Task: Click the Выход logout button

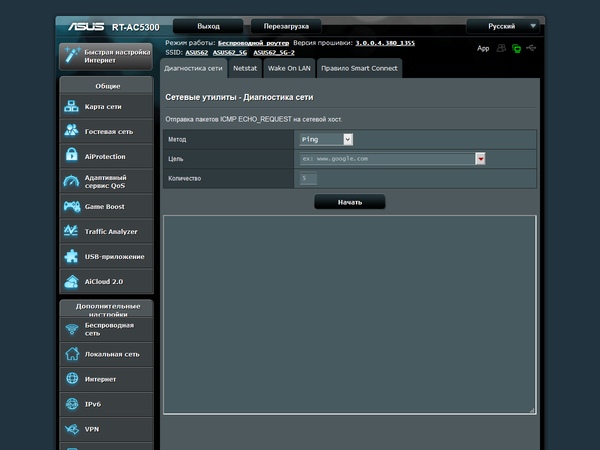Action: [x=208, y=26]
